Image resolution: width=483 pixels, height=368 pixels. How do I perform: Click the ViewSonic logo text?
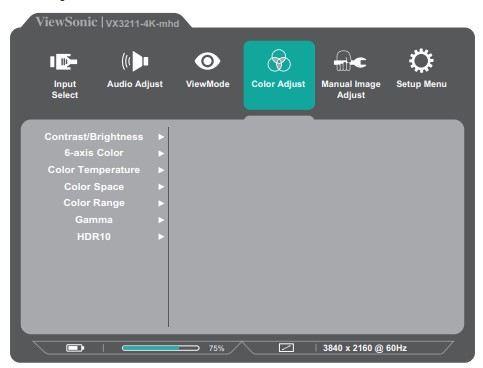pos(66,22)
